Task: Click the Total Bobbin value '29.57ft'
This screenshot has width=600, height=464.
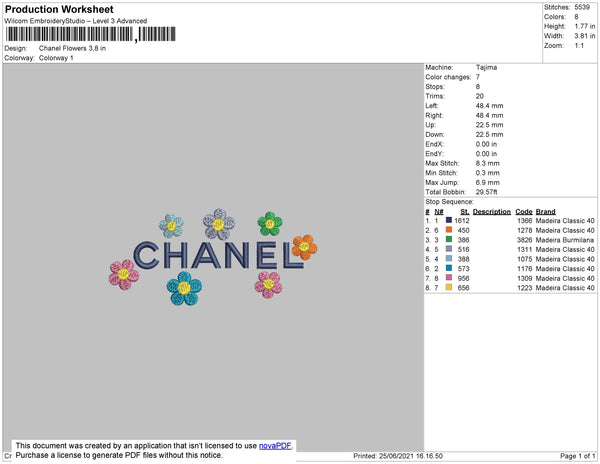Action: tap(486, 192)
